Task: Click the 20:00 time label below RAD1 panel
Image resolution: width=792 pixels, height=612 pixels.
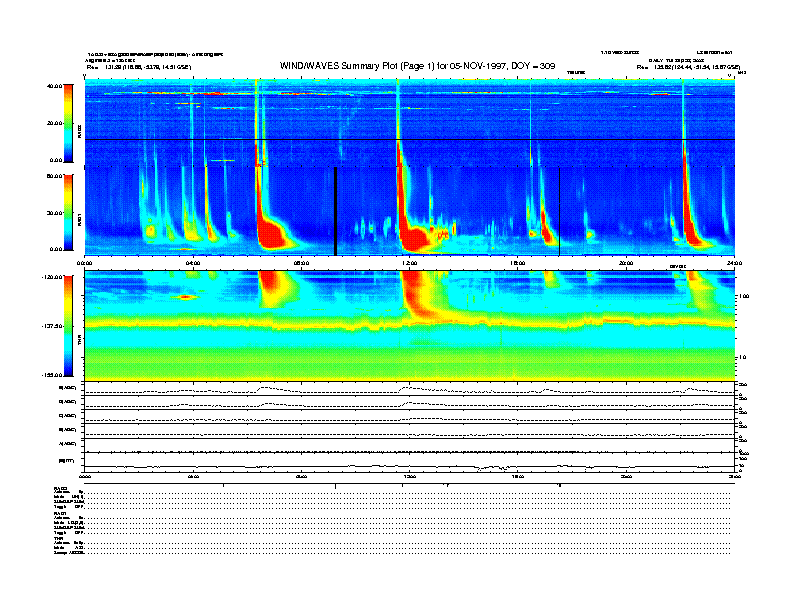Action: [x=626, y=263]
